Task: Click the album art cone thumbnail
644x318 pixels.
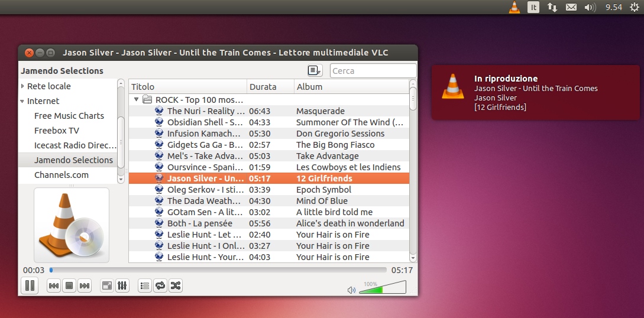Action: click(x=72, y=225)
